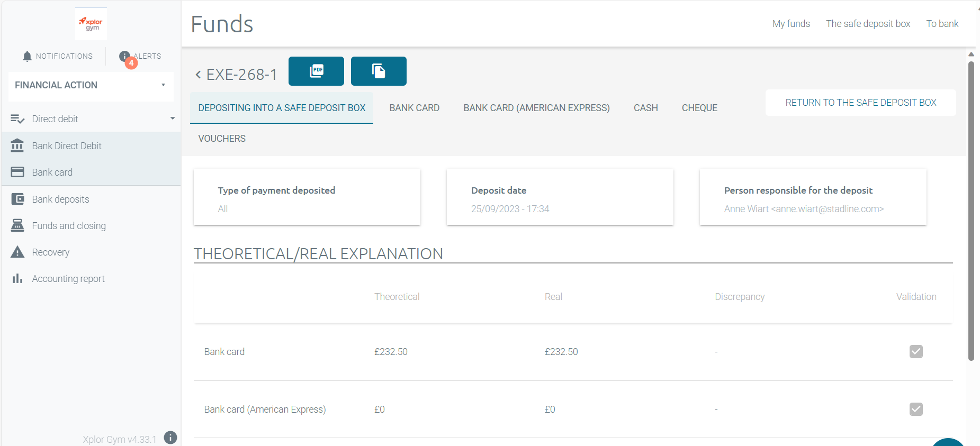
Task: Open Recovery sidebar item
Action: click(91, 252)
